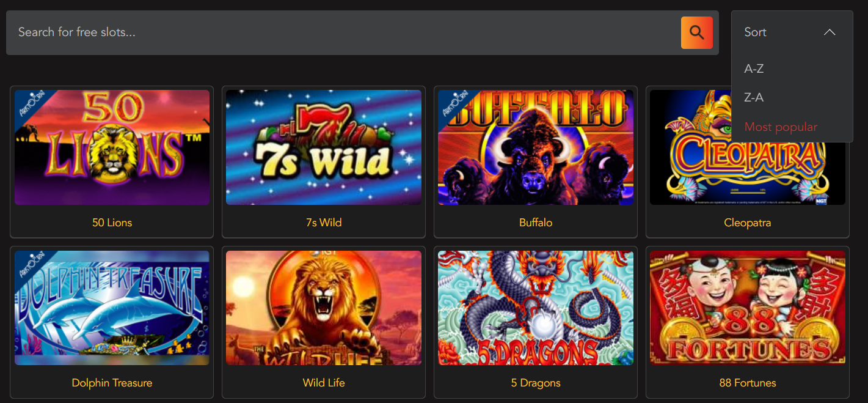This screenshot has height=403, width=868.
Task: Click the Dolphin Treasure title link
Action: tap(112, 383)
